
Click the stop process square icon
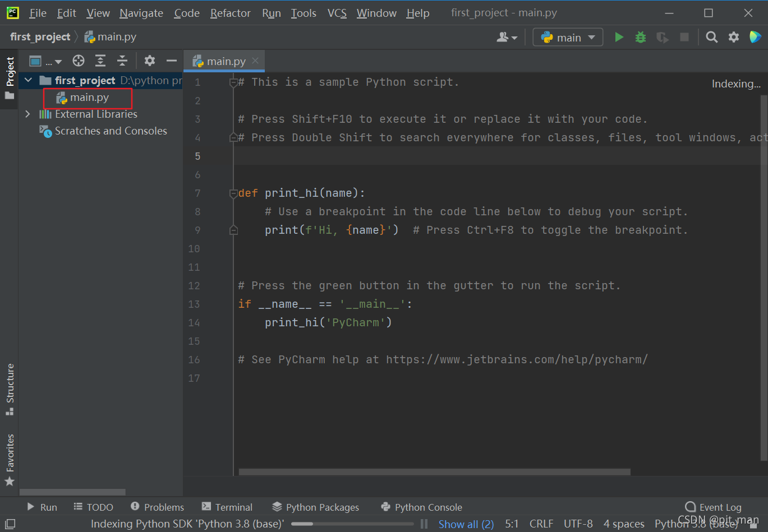[684, 37]
